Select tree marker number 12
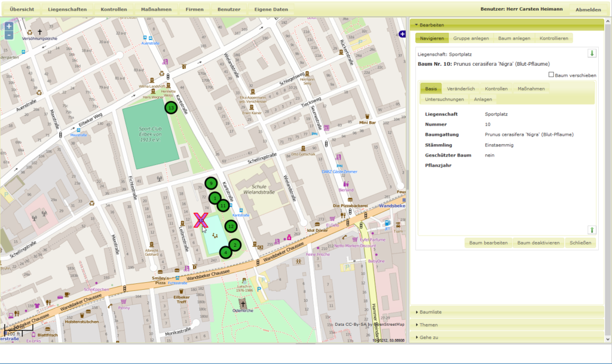Image resolution: width=612 pixels, height=364 pixels. click(x=231, y=226)
